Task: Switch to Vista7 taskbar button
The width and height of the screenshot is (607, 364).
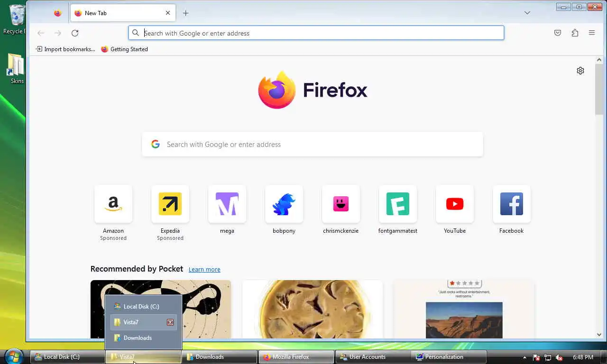Action: 144,357
